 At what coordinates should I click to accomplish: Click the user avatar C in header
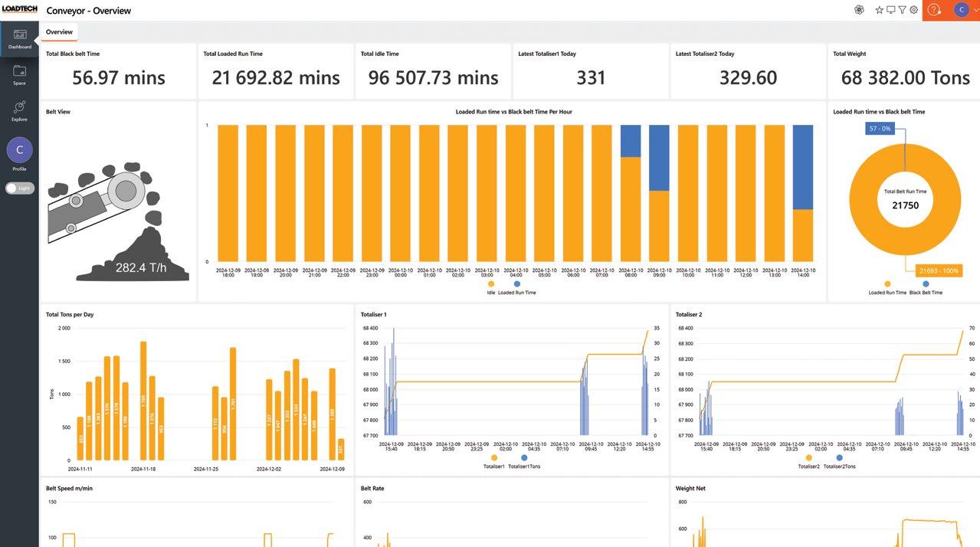(962, 10)
